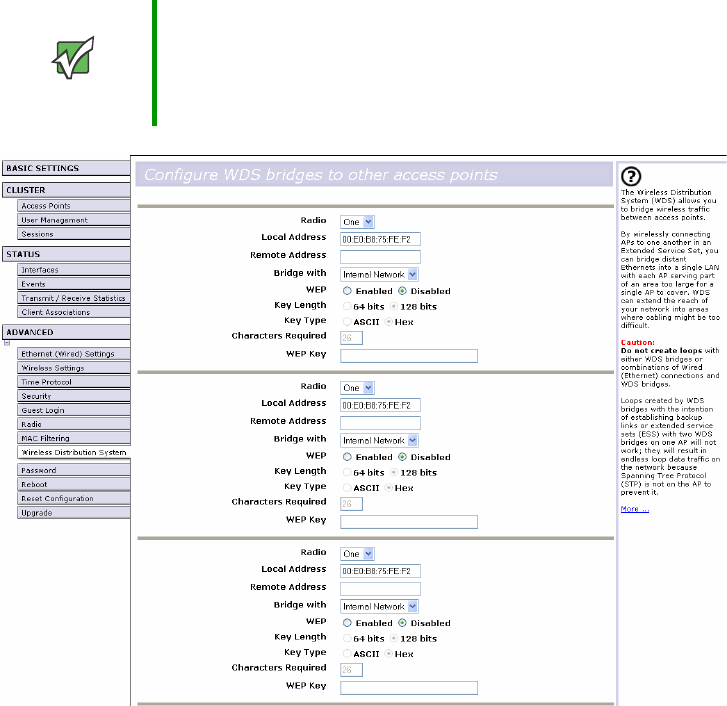Viewport: 727px width, 706px height.
Task: Open Upgrade page
Action: click(74, 513)
